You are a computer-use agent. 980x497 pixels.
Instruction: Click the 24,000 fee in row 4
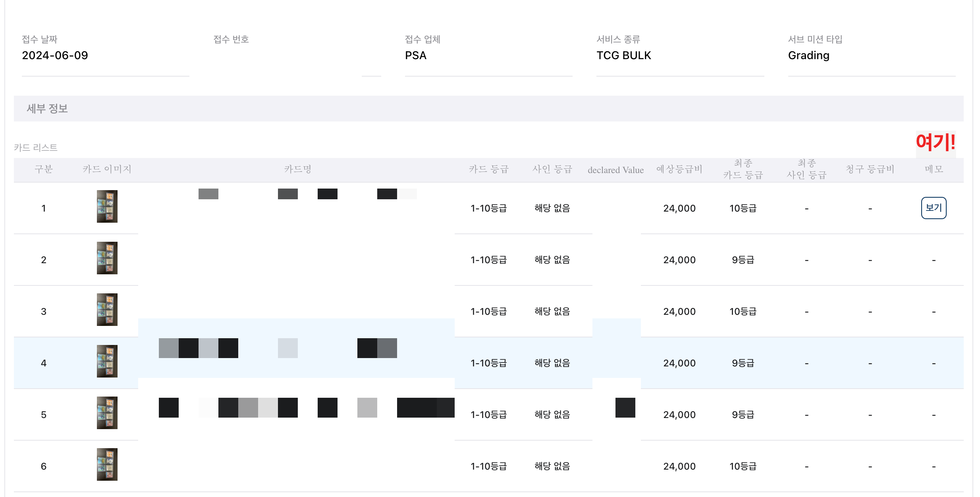coord(679,363)
